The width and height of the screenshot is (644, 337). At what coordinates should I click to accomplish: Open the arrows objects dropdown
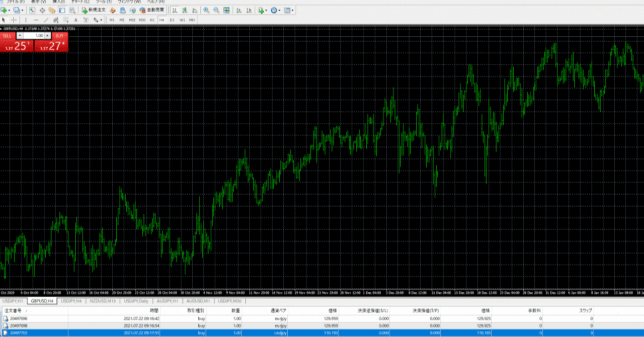(x=98, y=20)
